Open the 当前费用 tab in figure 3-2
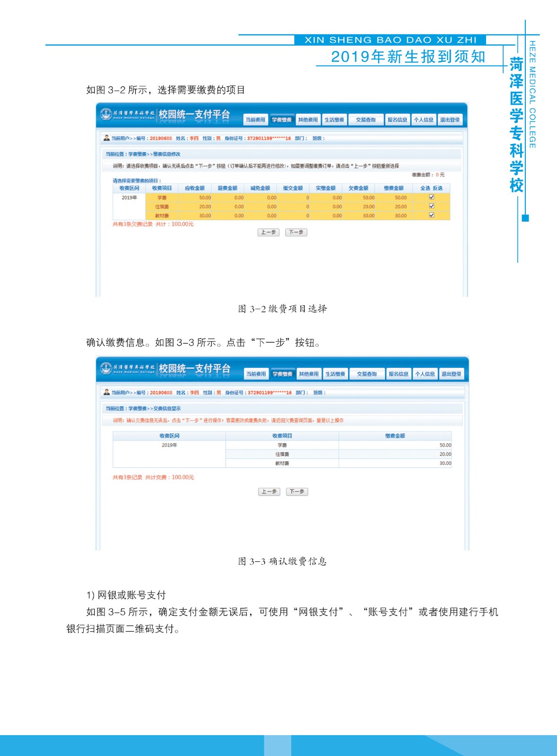The height and width of the screenshot is (756, 557). (255, 120)
